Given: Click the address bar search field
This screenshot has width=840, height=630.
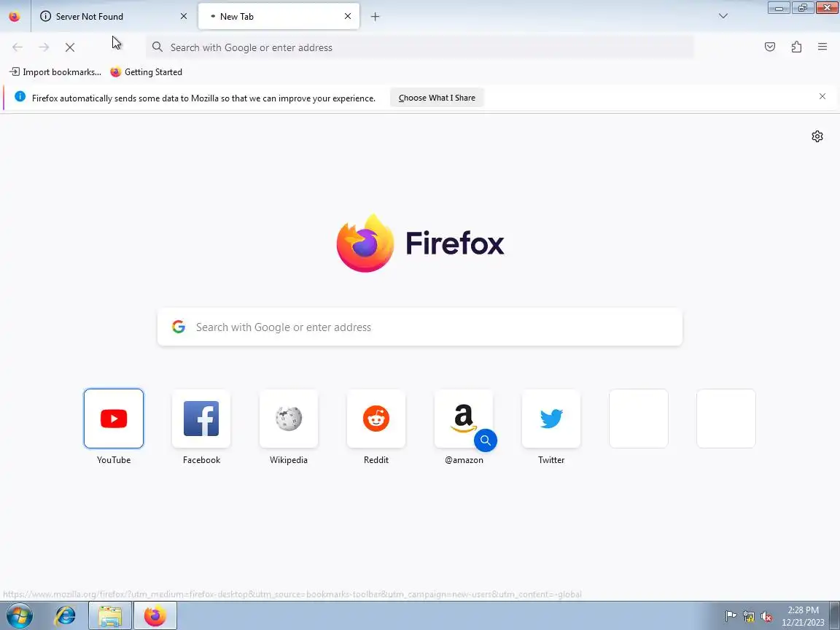Looking at the screenshot, I should (419, 47).
